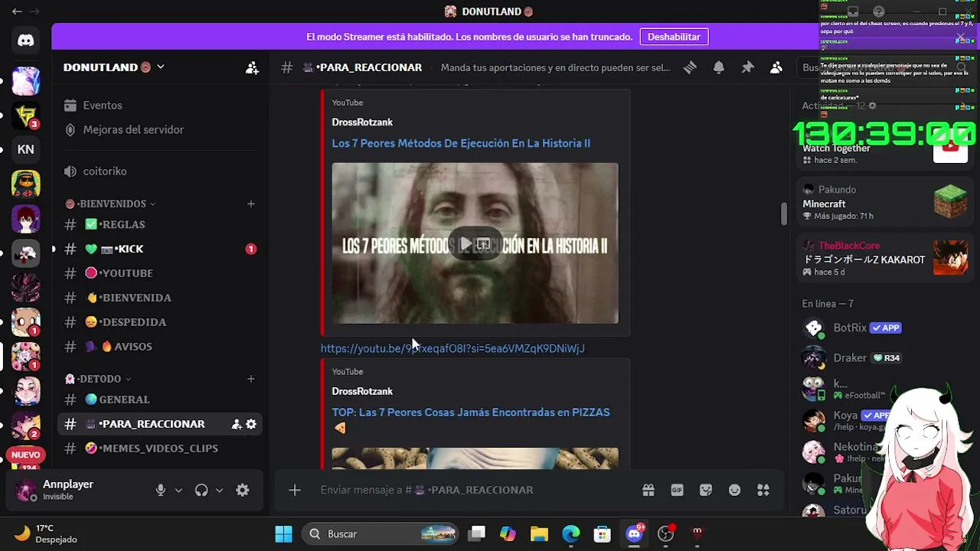Open the YOUTUBE channel

click(x=160, y=273)
